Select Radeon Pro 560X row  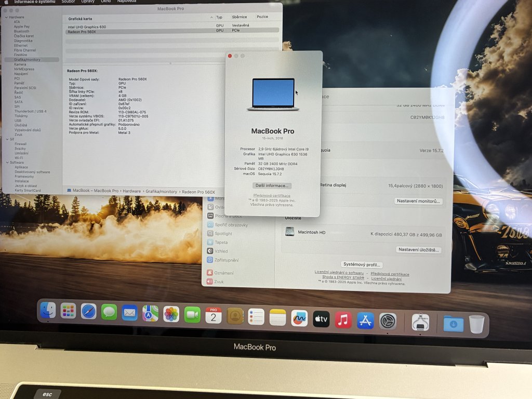pos(172,32)
